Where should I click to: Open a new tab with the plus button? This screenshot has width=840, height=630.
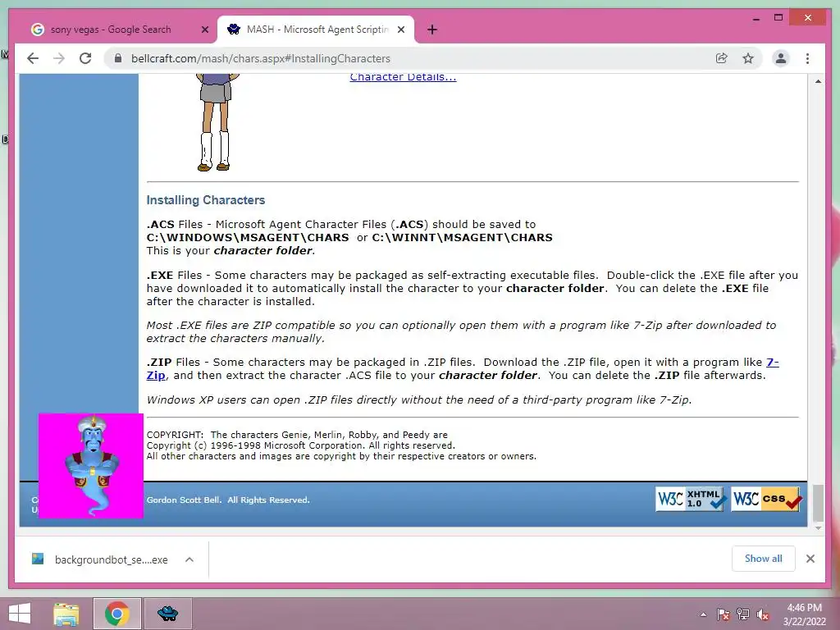point(432,30)
